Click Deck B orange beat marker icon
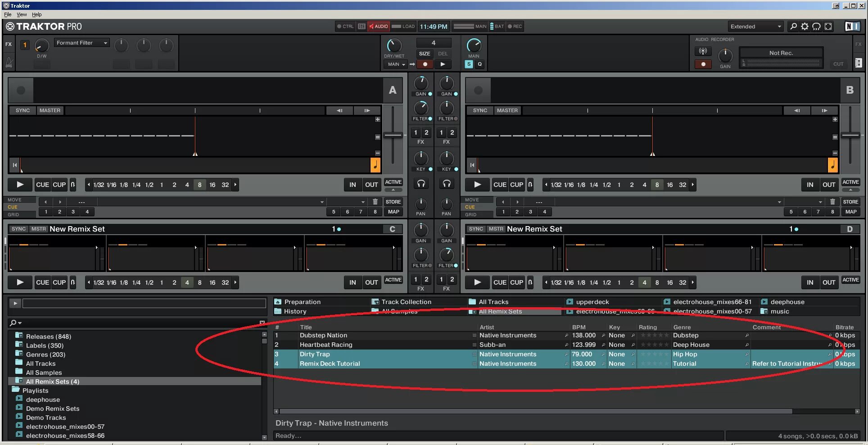 (x=833, y=165)
